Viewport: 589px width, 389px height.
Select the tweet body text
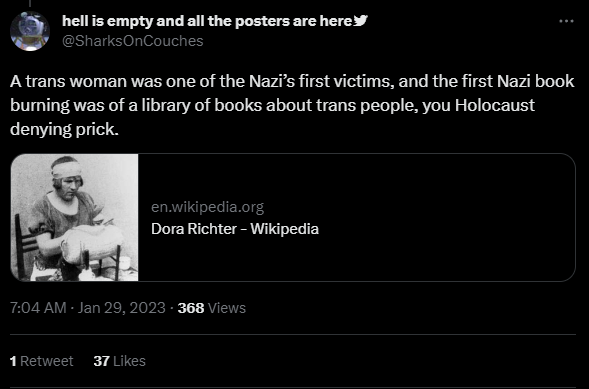[292, 105]
